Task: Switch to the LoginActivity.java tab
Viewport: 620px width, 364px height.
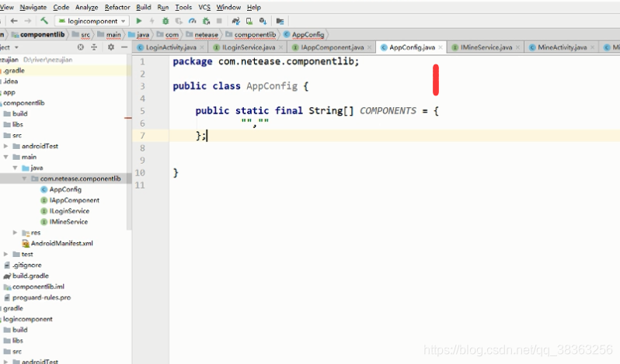Action: (x=171, y=47)
